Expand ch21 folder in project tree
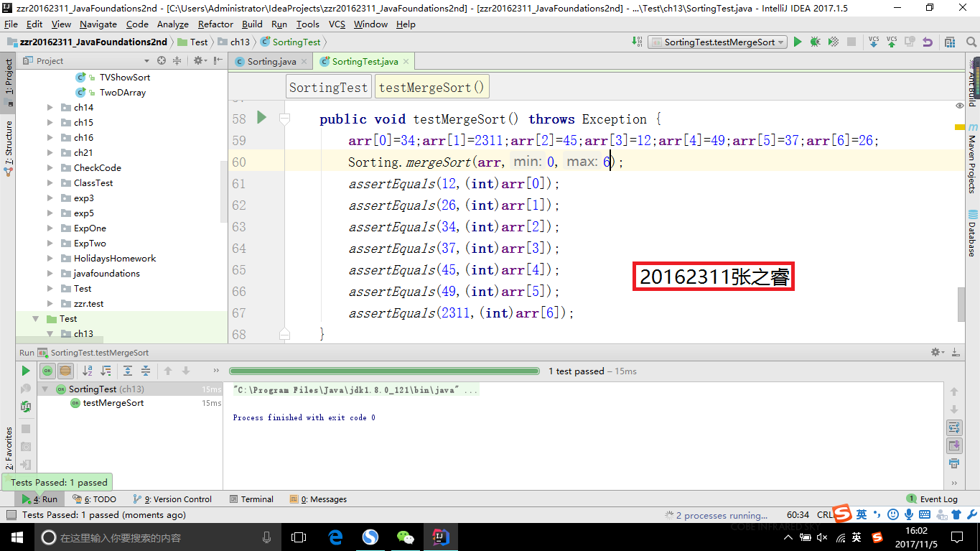This screenshot has height=551, width=980. (x=50, y=153)
